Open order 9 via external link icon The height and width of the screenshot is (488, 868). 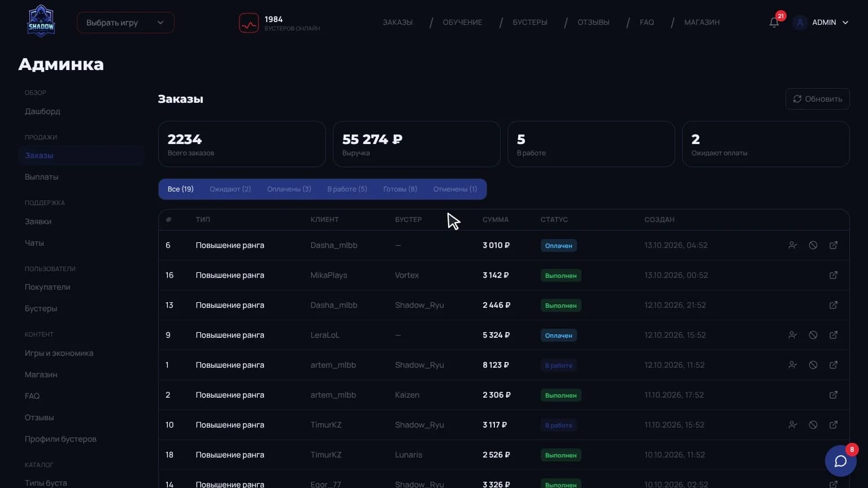(834, 335)
